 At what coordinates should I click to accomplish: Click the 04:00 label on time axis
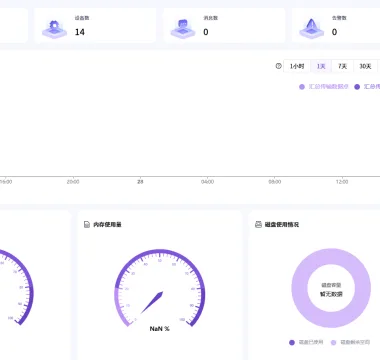[207, 182]
